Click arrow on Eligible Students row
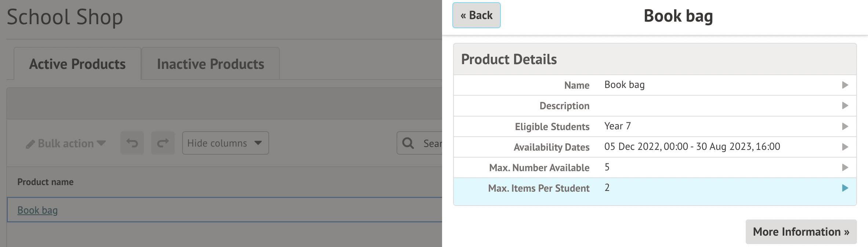Viewport: 868px width, 247px height. coord(845,126)
